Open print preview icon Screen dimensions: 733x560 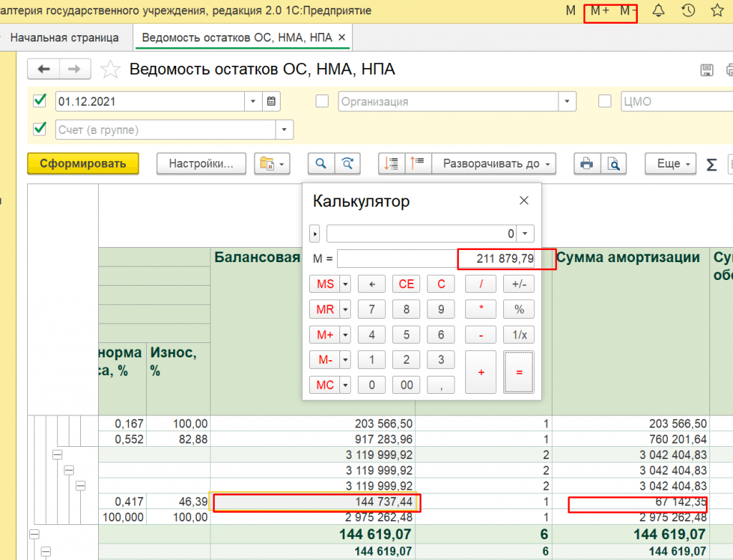(x=613, y=163)
